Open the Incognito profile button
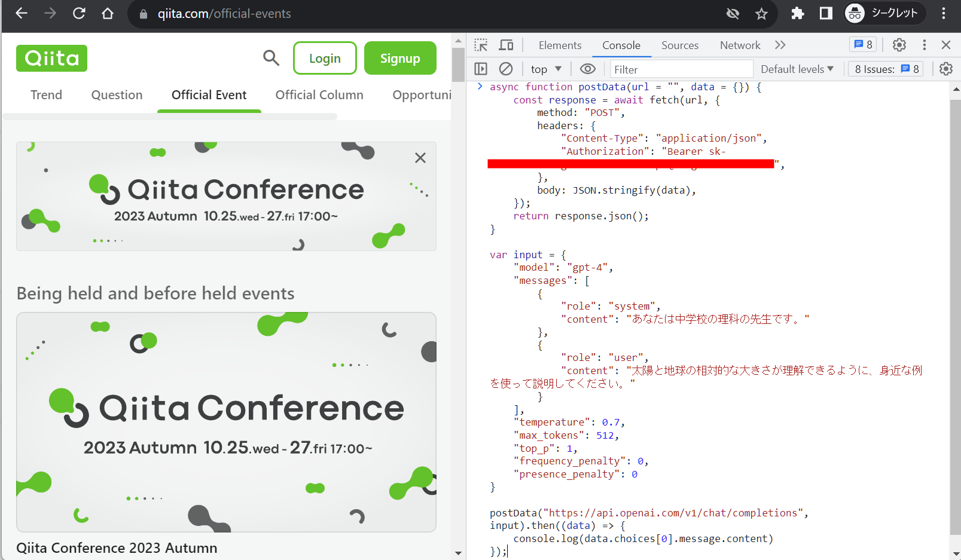 point(884,13)
